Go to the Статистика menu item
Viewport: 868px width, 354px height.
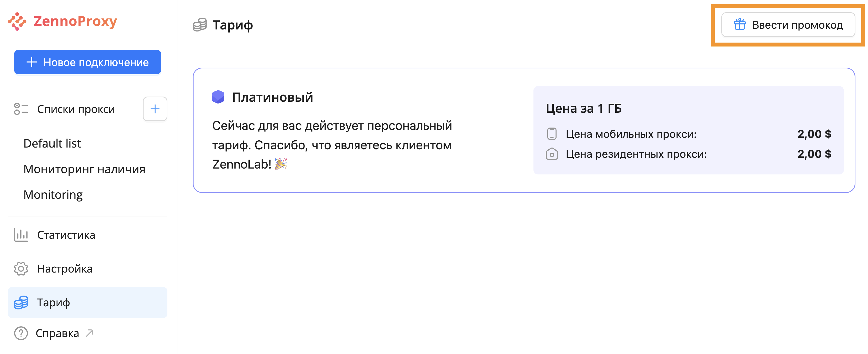click(66, 235)
